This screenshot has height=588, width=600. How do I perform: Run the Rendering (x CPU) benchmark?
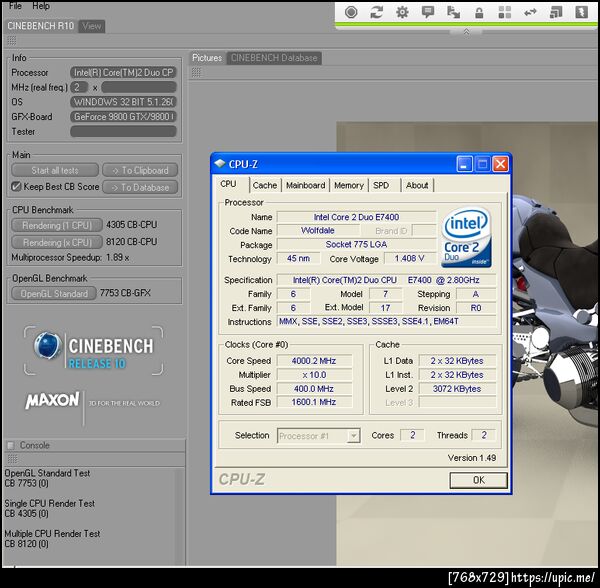(57, 242)
